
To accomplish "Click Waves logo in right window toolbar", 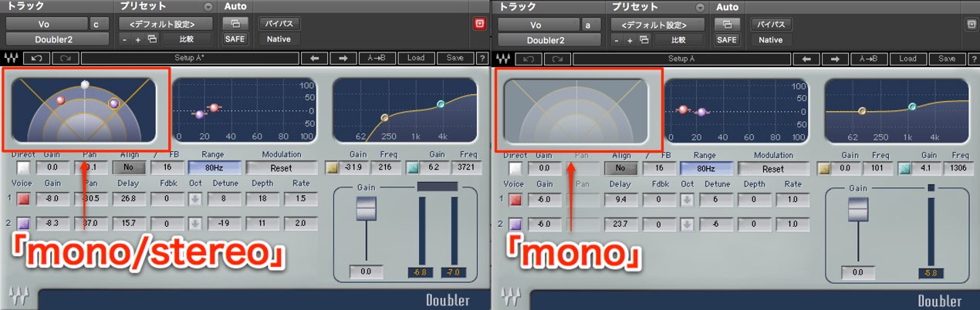I will [502, 58].
